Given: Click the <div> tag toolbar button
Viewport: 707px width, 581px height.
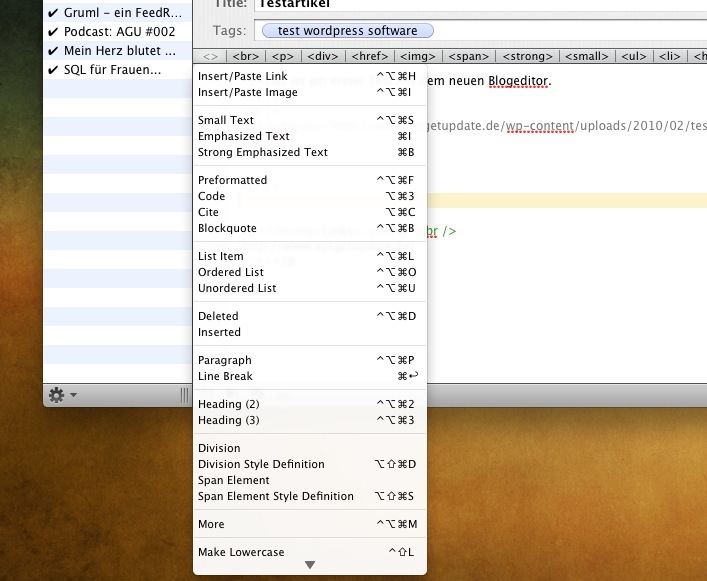Looking at the screenshot, I should [x=322, y=57].
